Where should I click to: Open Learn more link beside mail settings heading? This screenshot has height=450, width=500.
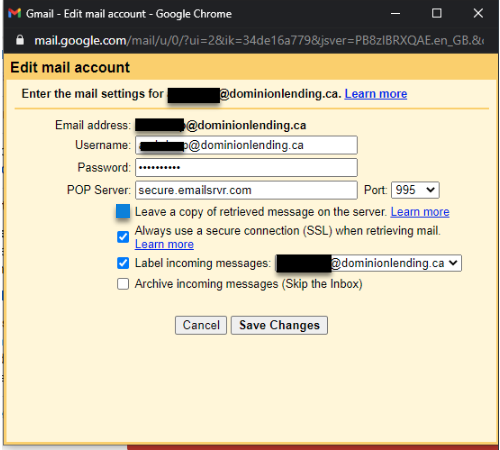(376, 94)
